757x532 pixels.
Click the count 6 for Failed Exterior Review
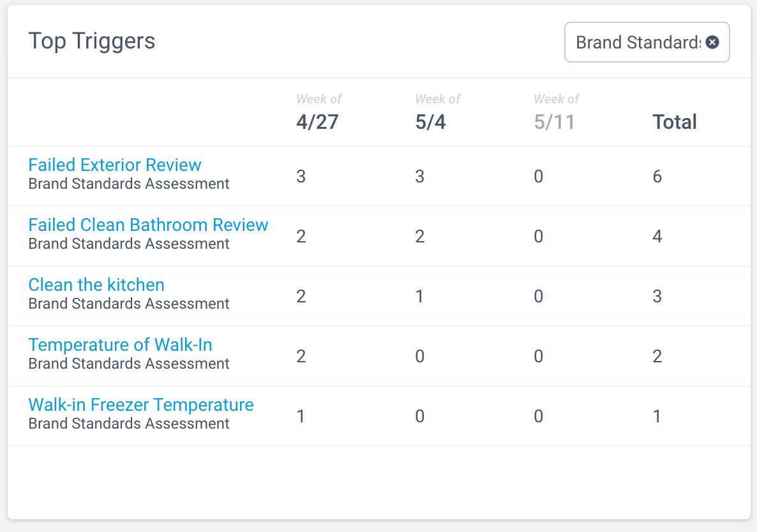[x=657, y=176]
